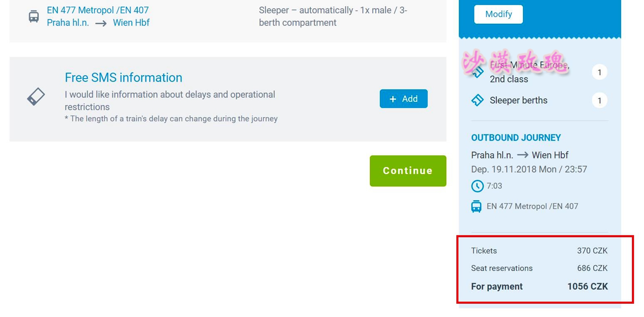The width and height of the screenshot is (644, 317).
Task: Click the First Minute Europe ticket icon
Action: [x=478, y=72]
